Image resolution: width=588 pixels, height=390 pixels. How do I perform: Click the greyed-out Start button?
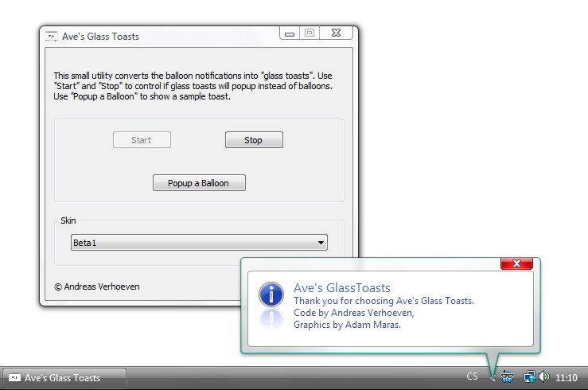coord(142,140)
